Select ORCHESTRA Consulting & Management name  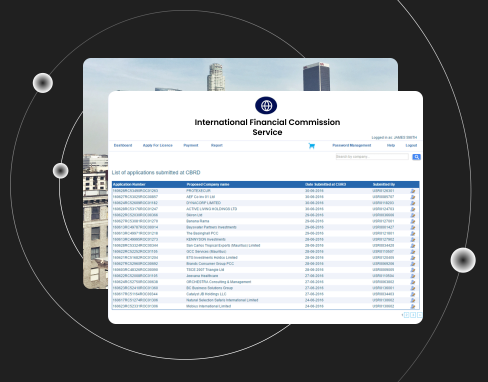pos(219,282)
